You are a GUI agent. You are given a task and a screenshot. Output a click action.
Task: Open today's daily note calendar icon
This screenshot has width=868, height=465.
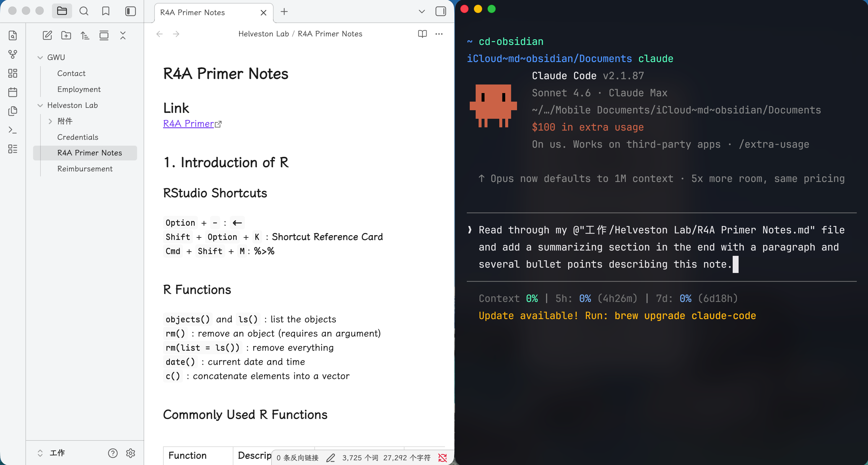click(x=12, y=92)
